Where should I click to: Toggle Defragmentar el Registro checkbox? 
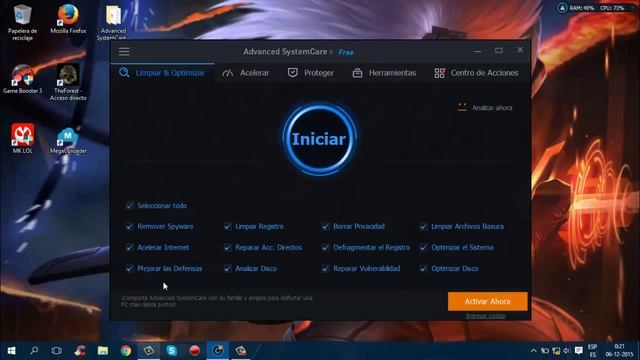(325, 247)
